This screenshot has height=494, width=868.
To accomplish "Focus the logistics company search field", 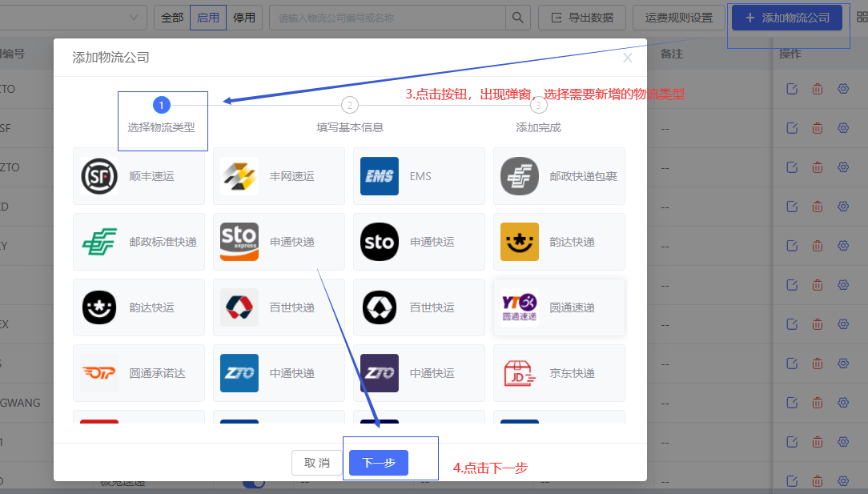I will (x=388, y=18).
